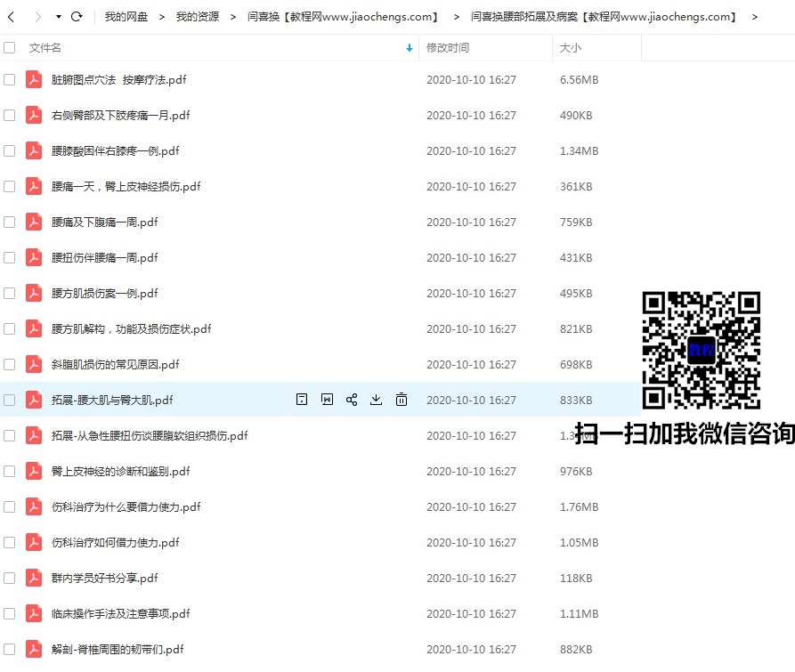
Task: Open file 伤科治疗为什么要借力使力.pdf
Action: coord(126,506)
